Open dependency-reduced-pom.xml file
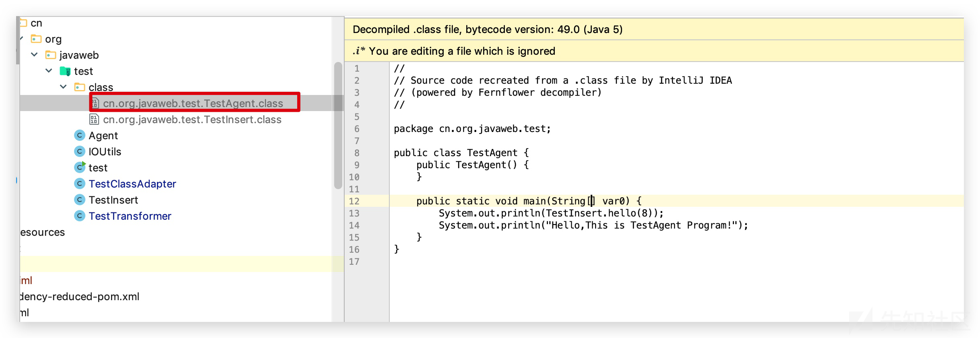This screenshot has width=980, height=338. (x=80, y=297)
